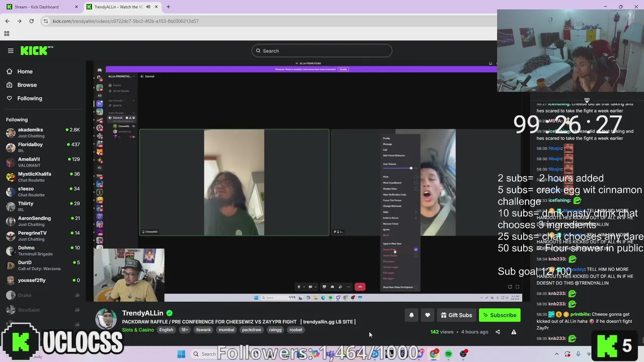Select the llswank tag
Viewport: 644px width, 362px height.
tap(203, 330)
